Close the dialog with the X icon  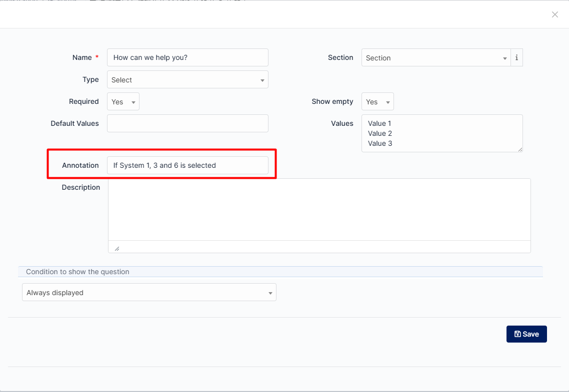(x=554, y=14)
